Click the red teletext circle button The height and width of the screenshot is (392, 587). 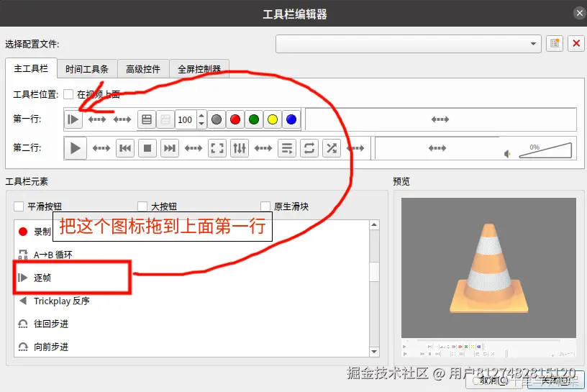(x=235, y=119)
